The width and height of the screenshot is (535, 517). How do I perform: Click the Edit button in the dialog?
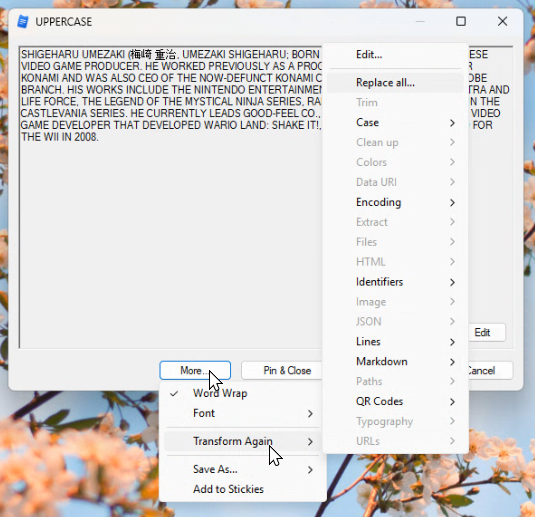coord(487,332)
